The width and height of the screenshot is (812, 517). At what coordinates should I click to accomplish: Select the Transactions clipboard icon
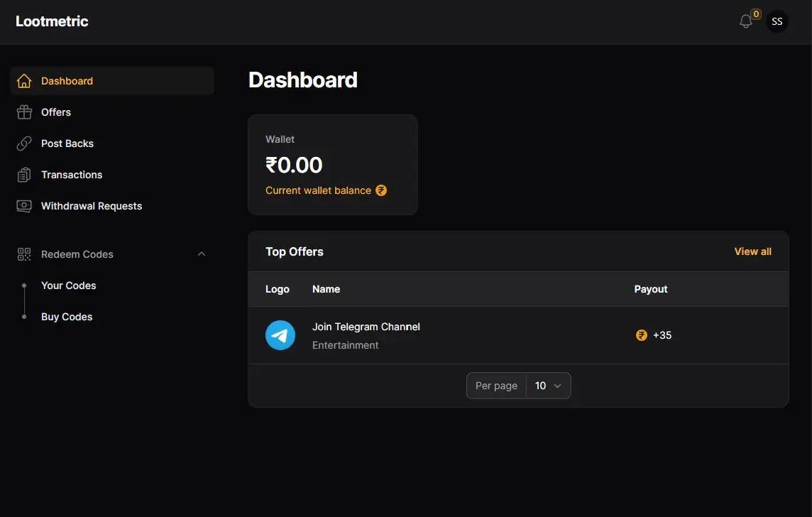click(24, 175)
